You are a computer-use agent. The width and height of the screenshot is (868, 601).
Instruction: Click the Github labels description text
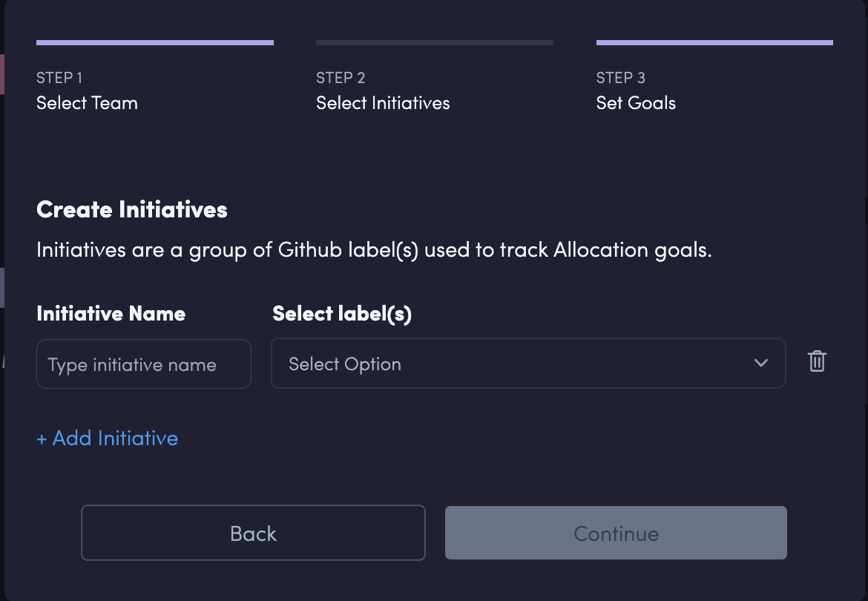coord(374,250)
